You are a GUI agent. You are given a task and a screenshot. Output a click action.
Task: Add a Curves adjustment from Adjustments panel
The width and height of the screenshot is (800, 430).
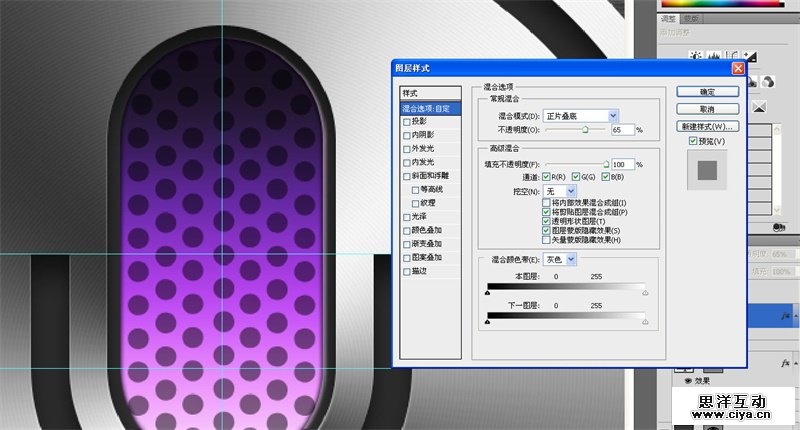click(x=732, y=55)
